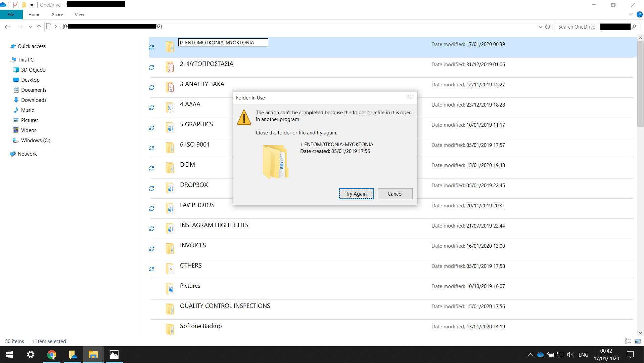The width and height of the screenshot is (644, 363).
Task: Click sync status icon for DCIM
Action: pos(152,168)
